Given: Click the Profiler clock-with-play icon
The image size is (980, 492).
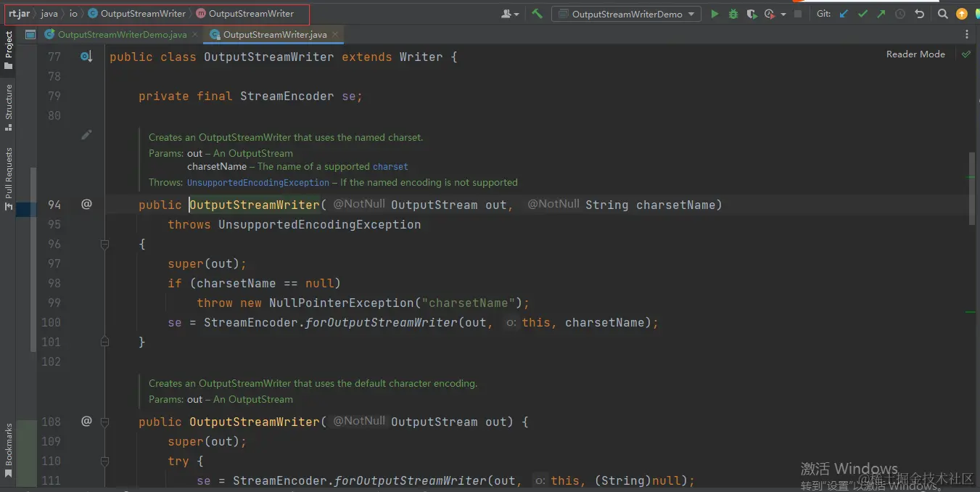Looking at the screenshot, I should [770, 14].
